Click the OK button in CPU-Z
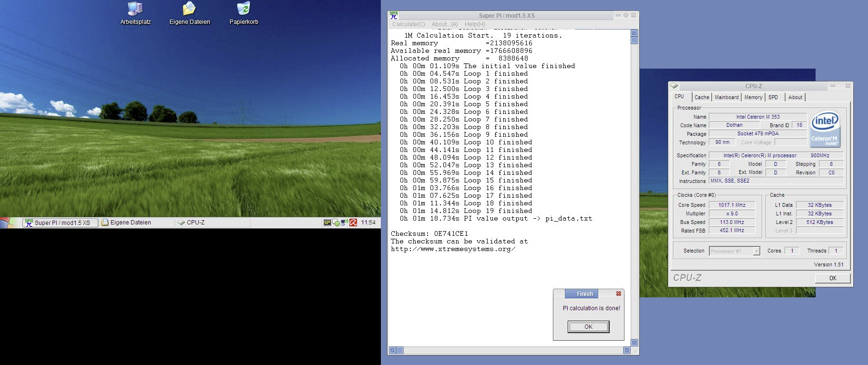Image resolution: width=868 pixels, height=365 pixels. point(833,278)
